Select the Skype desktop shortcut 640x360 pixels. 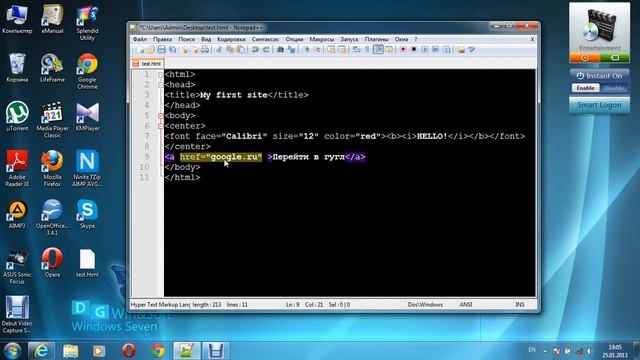pyautogui.click(x=87, y=214)
